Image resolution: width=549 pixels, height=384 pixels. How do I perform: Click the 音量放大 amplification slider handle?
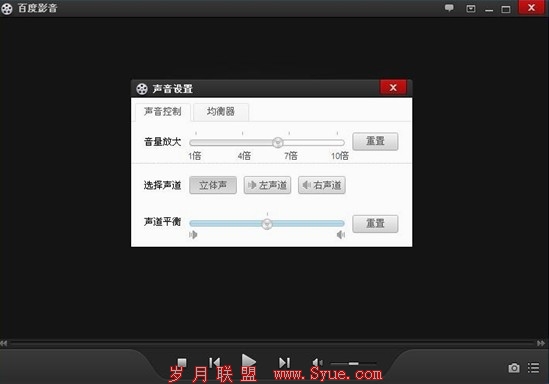coord(278,142)
